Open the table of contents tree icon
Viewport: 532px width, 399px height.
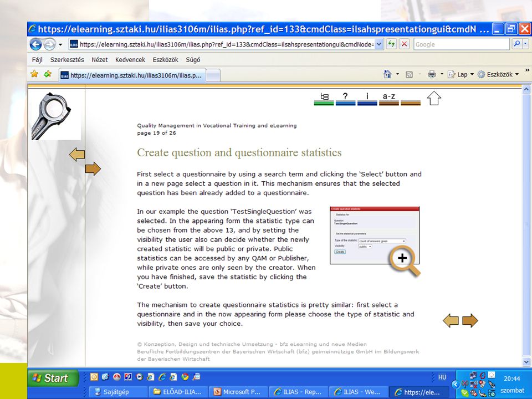(324, 99)
